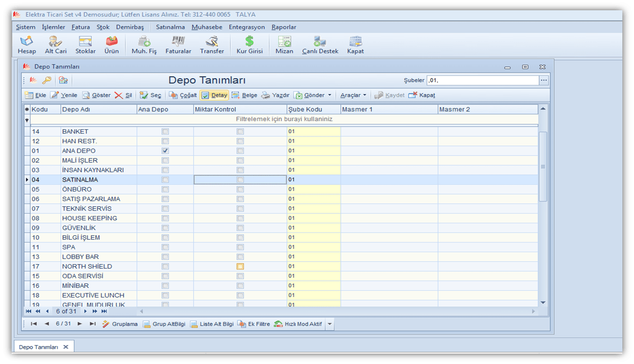Click Yenile to refresh list
The height and width of the screenshot is (364, 634).
(64, 95)
